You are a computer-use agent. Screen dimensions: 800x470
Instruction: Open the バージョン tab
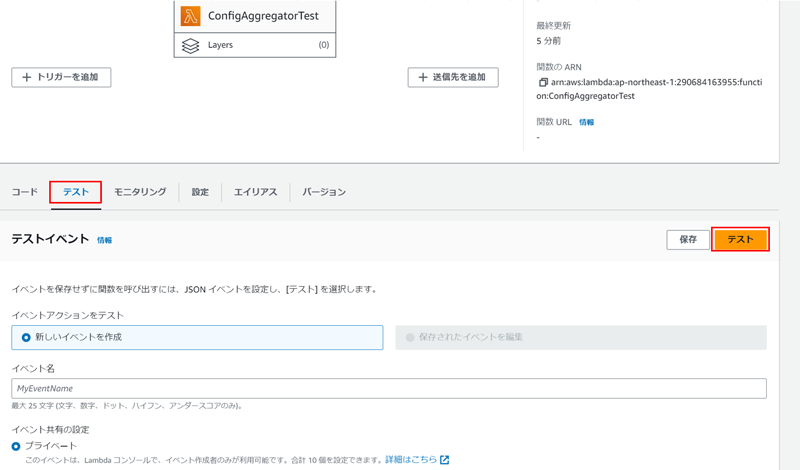tap(324, 192)
